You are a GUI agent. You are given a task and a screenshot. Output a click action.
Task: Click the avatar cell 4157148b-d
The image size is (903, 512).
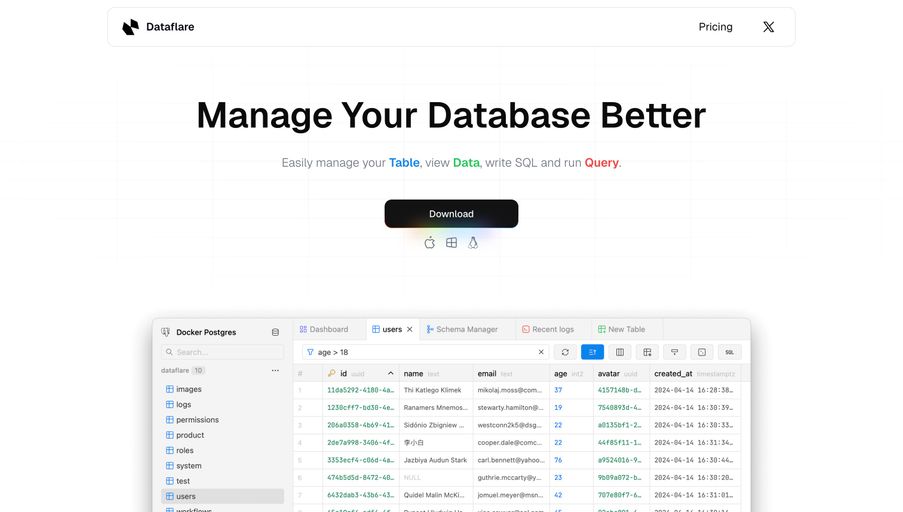(619, 390)
